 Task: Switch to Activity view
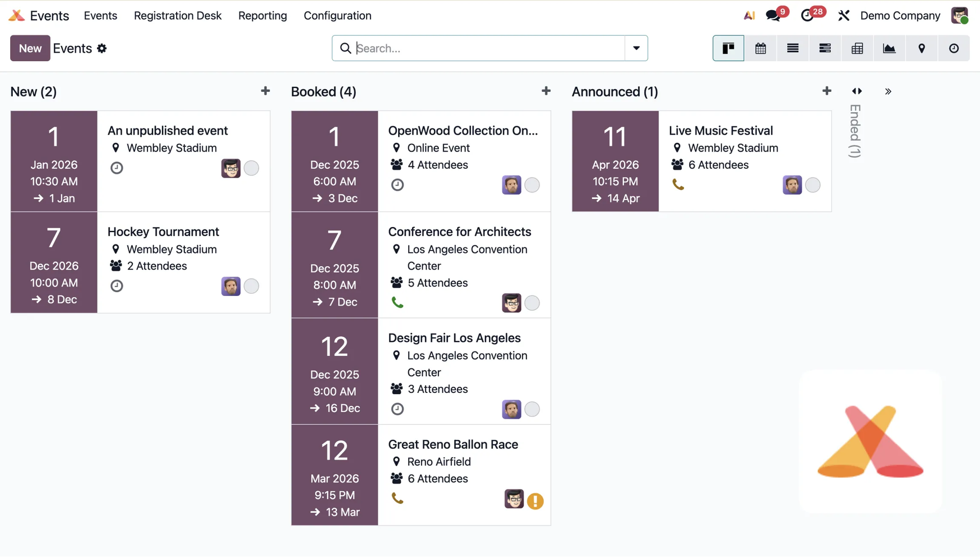(x=954, y=48)
